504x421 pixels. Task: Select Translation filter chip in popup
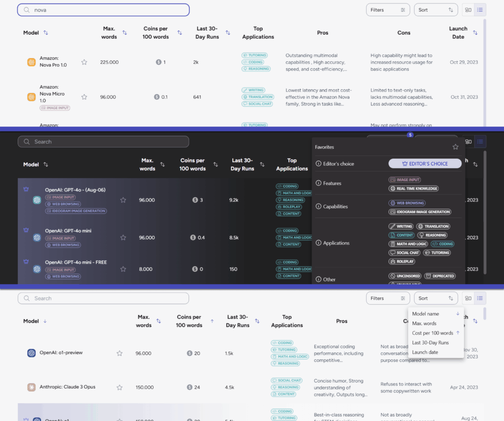pyautogui.click(x=433, y=227)
